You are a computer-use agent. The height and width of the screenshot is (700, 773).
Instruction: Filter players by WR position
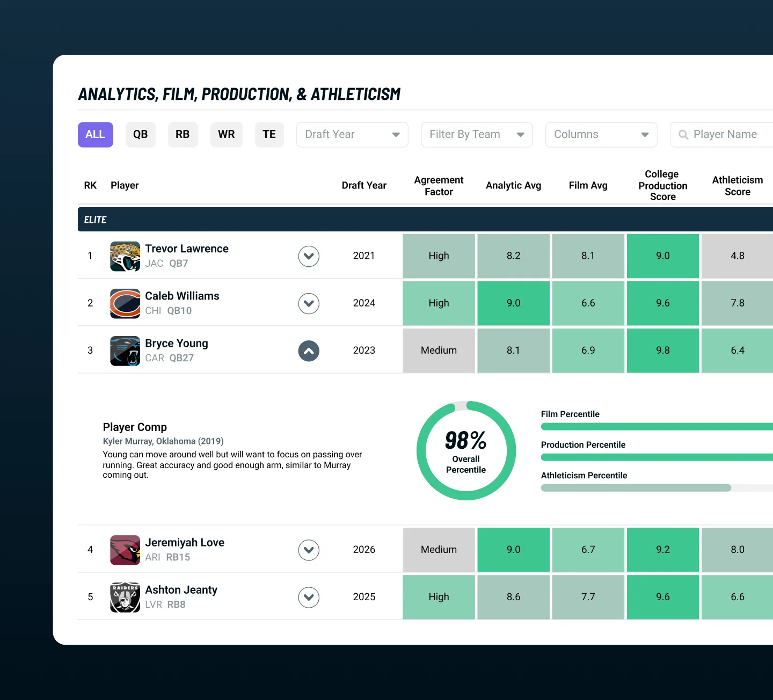[227, 135]
